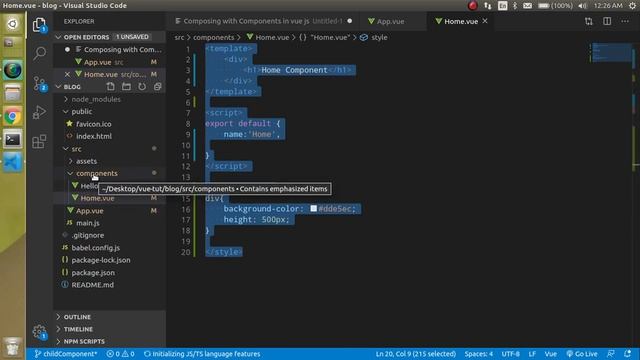The width and height of the screenshot is (640, 360).
Task: Create a new folder in BLOG
Action: [127, 87]
